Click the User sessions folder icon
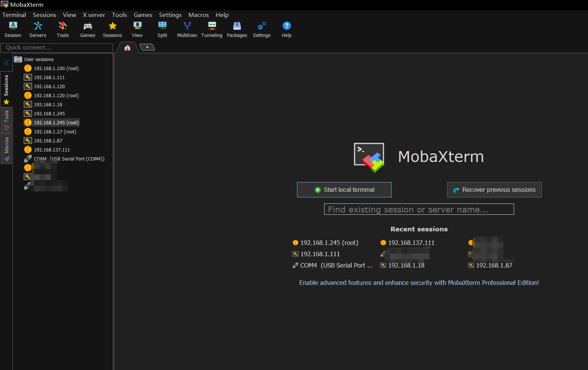 click(x=18, y=59)
